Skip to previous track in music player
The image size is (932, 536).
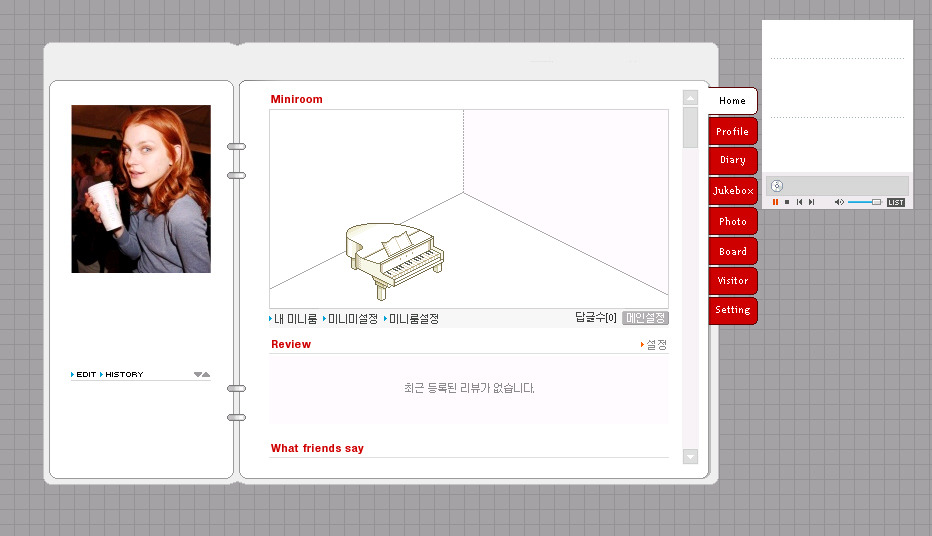click(799, 202)
